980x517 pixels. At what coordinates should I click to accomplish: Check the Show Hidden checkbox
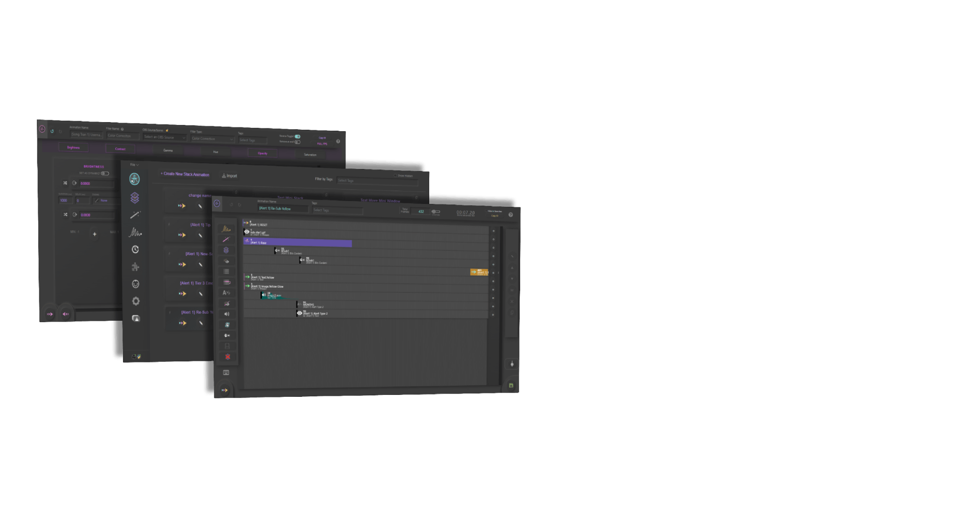pos(395,175)
